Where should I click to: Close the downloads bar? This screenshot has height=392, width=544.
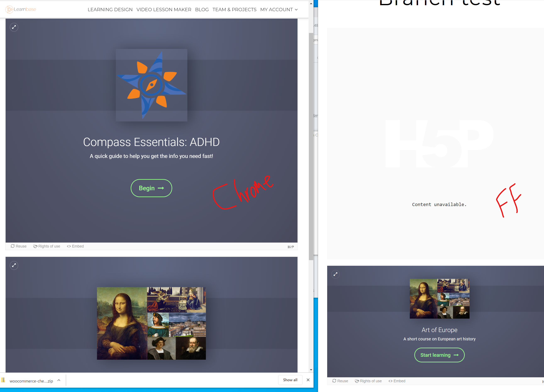pos(308,380)
